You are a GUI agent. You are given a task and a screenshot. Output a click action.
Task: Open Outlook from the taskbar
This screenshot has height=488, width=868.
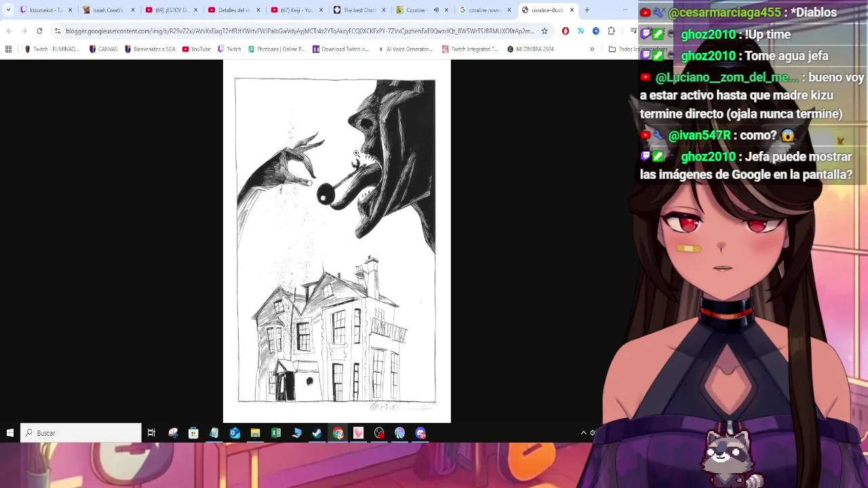[x=235, y=433]
